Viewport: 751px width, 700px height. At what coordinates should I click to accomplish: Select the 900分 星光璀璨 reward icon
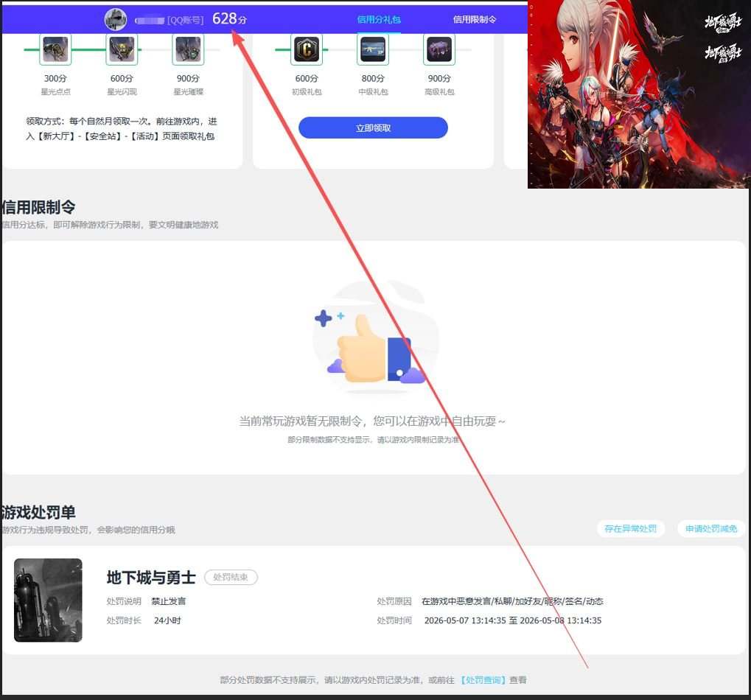pos(188,49)
